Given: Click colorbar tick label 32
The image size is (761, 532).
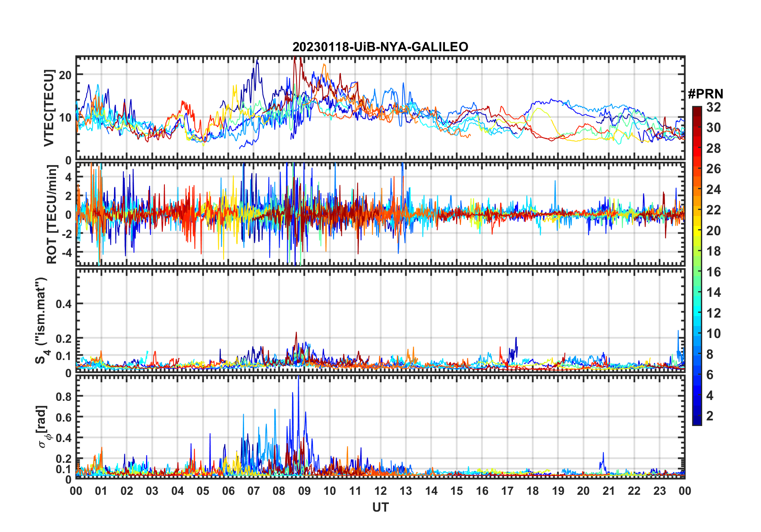Looking at the screenshot, I should (713, 107).
